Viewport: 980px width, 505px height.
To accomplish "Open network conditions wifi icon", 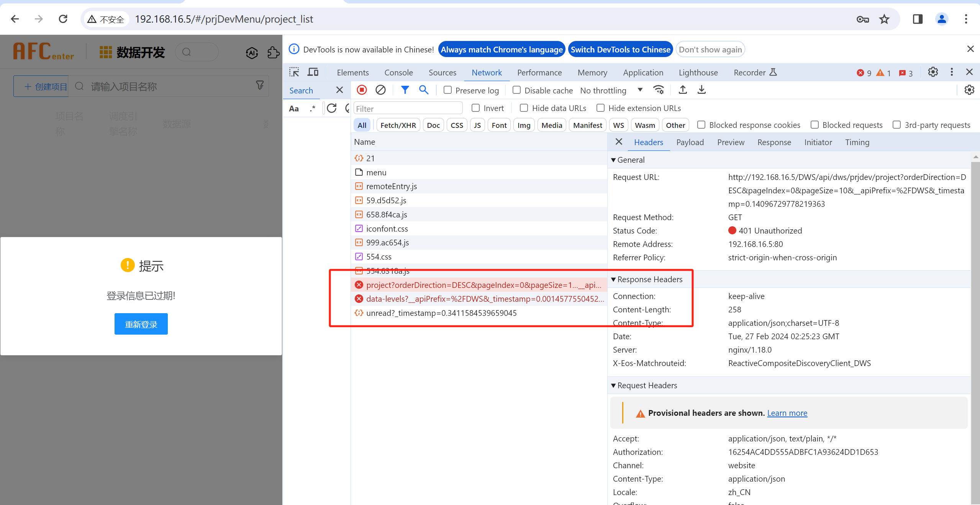I will [659, 90].
